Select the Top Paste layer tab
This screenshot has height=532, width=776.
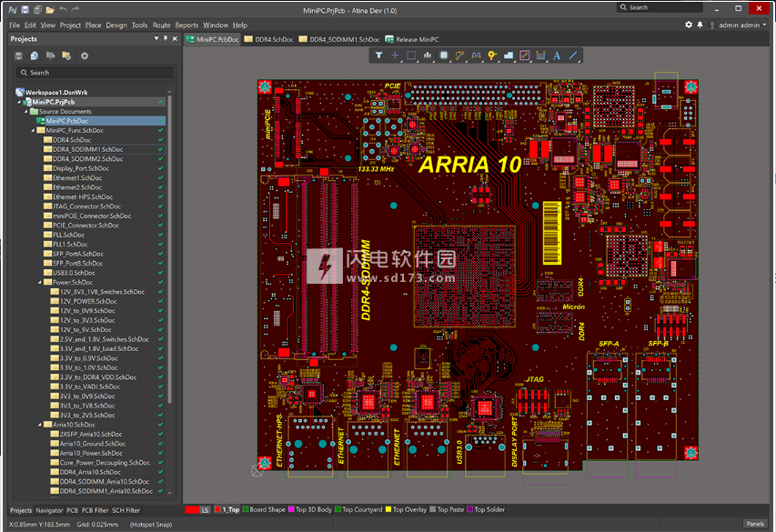pyautogui.click(x=447, y=510)
